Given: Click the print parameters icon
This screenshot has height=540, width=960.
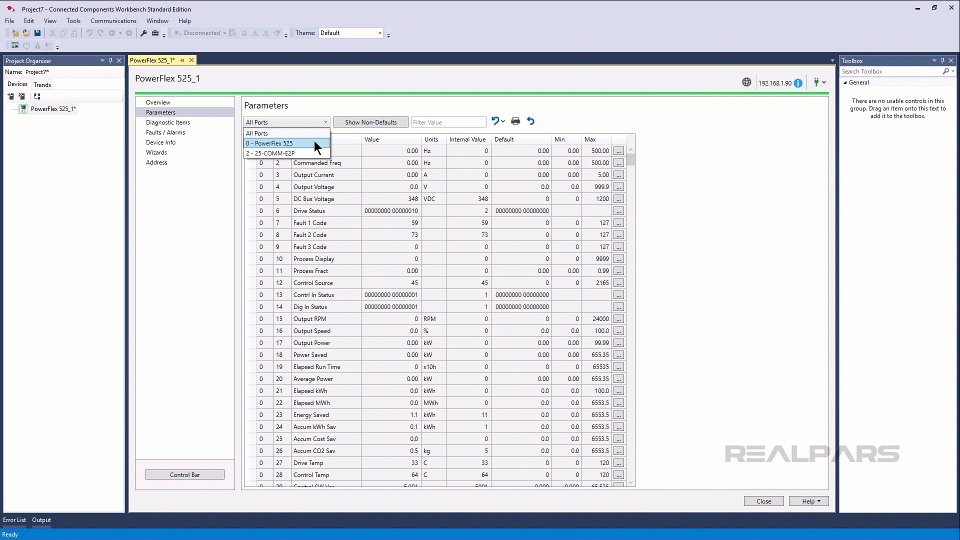Looking at the screenshot, I should tap(516, 121).
